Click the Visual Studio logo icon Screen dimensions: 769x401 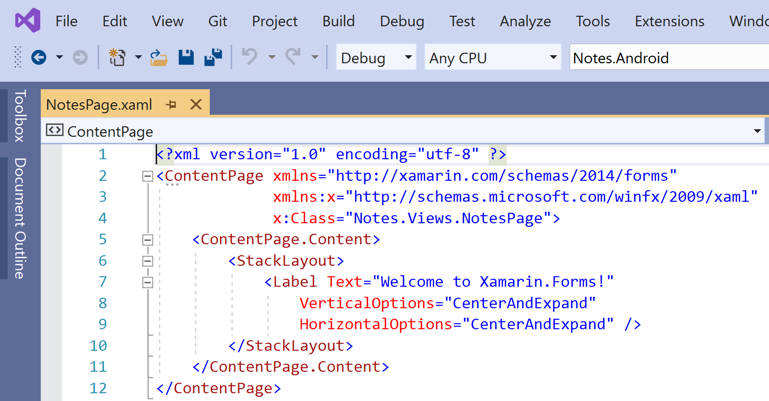[x=27, y=20]
